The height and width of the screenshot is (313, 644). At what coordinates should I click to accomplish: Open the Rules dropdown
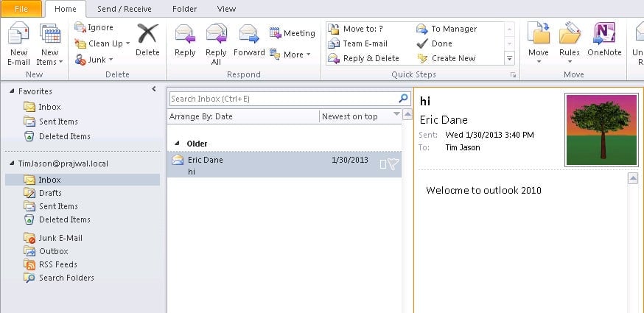[x=570, y=44]
